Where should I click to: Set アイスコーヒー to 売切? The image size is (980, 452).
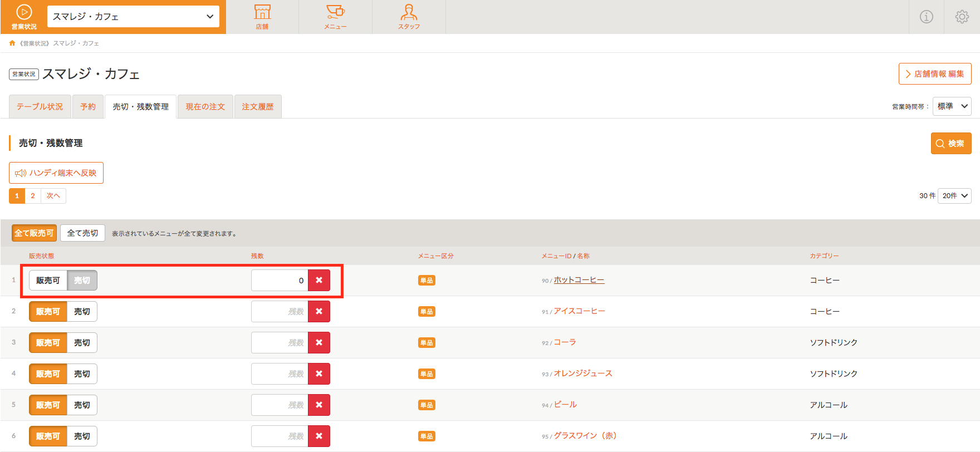point(82,311)
